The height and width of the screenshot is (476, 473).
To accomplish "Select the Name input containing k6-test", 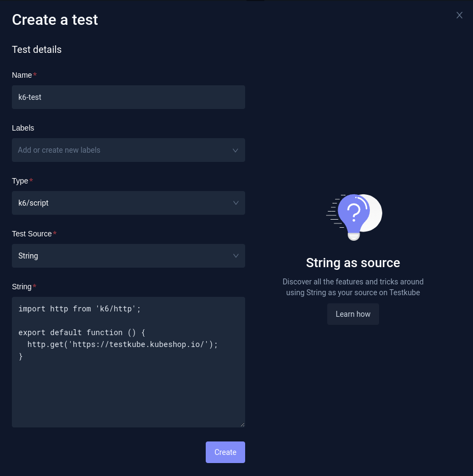I will tap(129, 97).
